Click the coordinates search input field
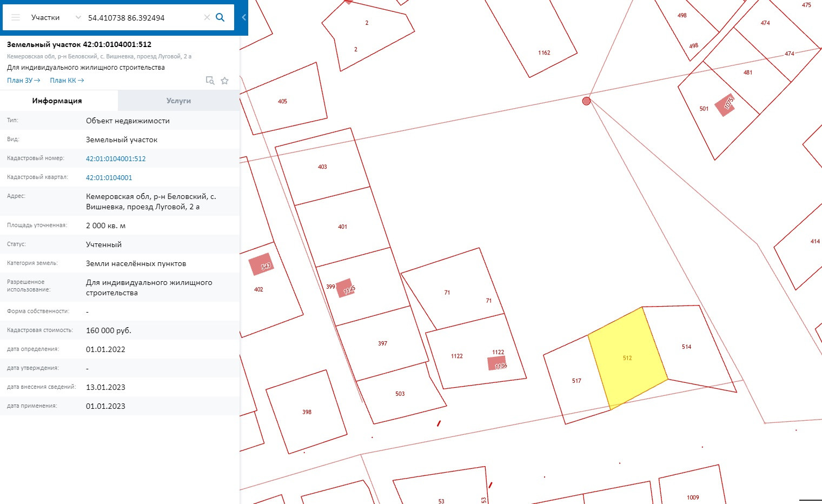Screen dimensions: 822x504 143,17
